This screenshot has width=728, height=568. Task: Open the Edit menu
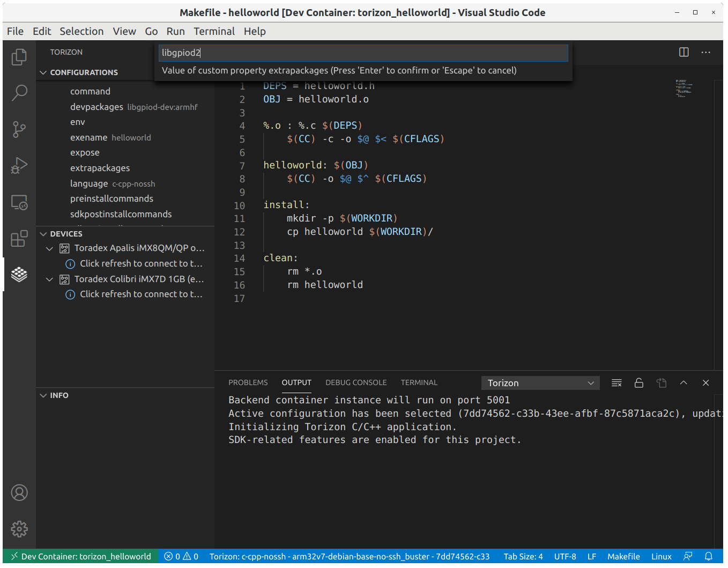[x=42, y=31]
